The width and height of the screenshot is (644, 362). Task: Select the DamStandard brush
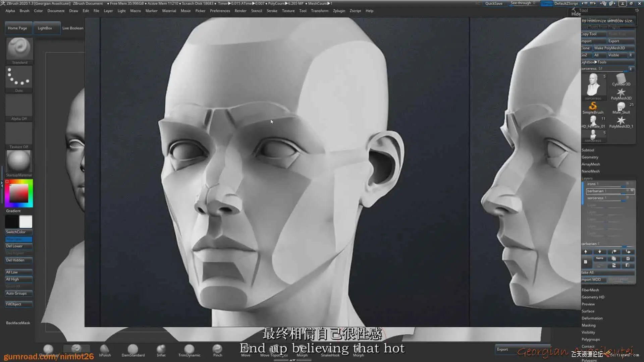coord(133,350)
